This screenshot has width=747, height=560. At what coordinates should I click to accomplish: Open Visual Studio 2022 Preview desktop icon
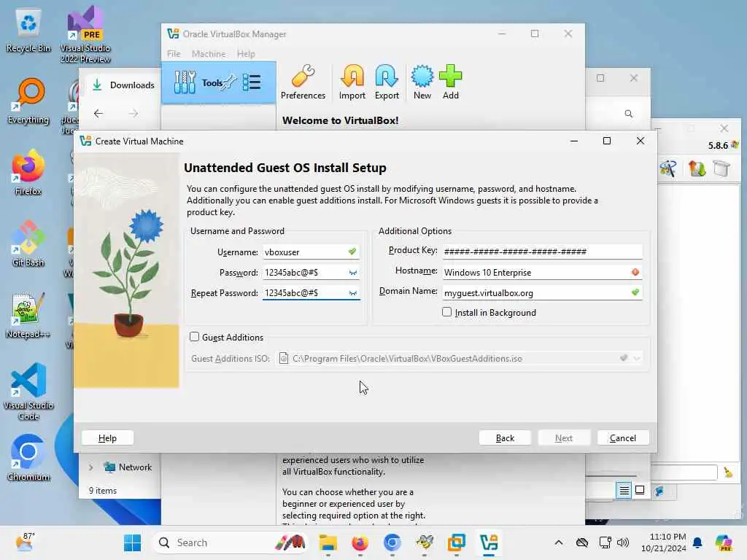point(85,34)
